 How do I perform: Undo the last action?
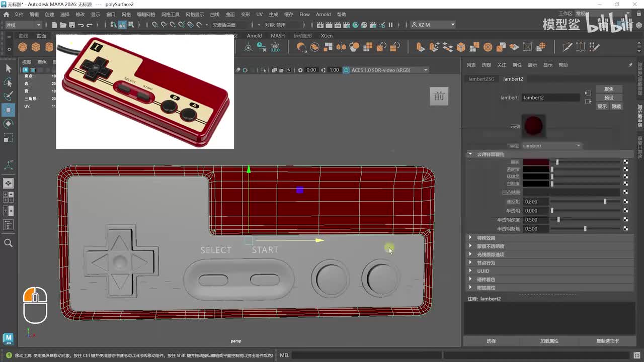tap(81, 25)
